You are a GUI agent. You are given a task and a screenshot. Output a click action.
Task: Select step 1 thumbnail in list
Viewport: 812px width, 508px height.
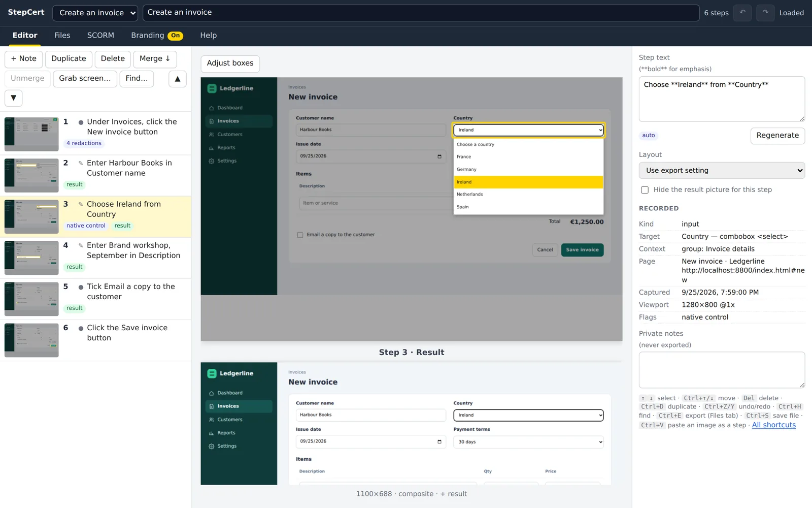31,134
